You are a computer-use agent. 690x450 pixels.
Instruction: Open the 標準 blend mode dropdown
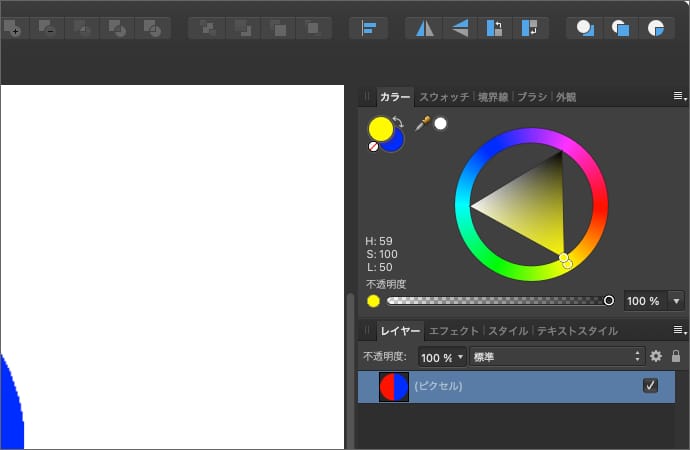(557, 356)
